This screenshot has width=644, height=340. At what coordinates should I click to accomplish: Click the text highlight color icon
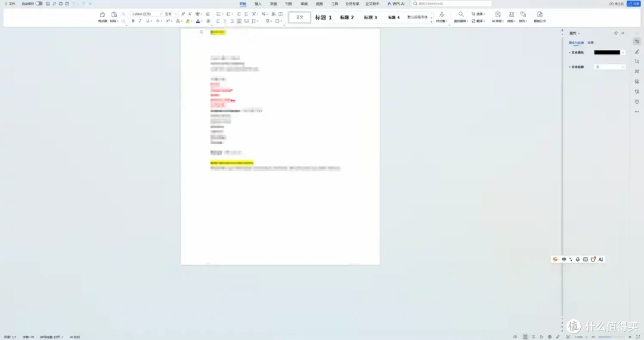coord(188,21)
